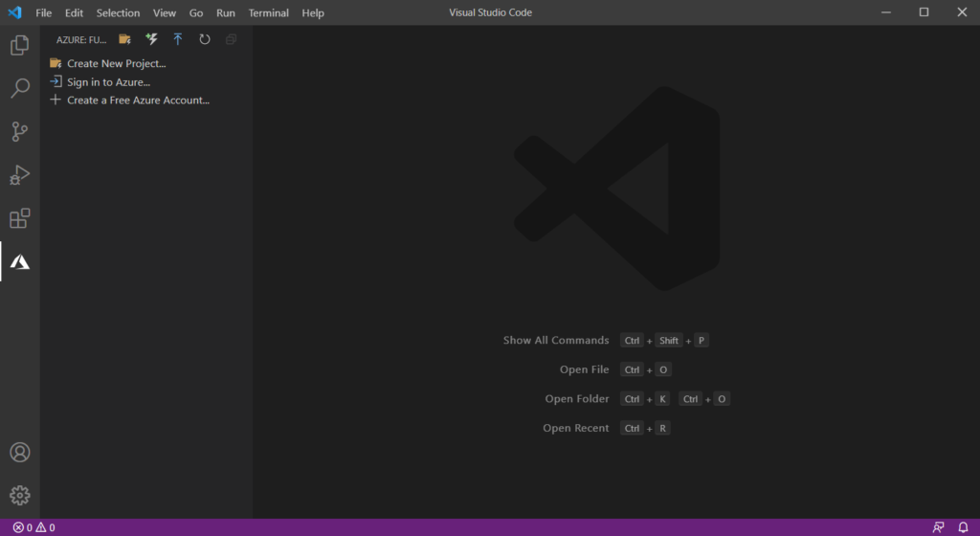This screenshot has width=980, height=536.
Task: Close the Visual Studio Code window
Action: [962, 12]
